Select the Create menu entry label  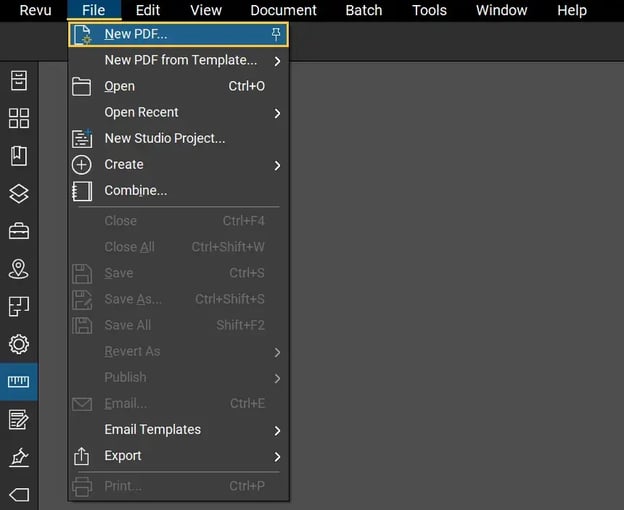click(x=124, y=164)
